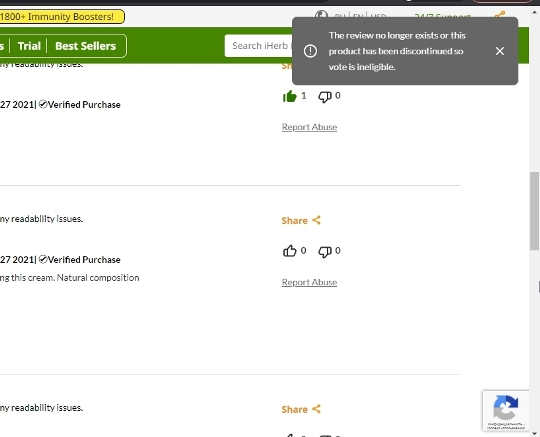Click the scrollbar down arrow
The height and width of the screenshot is (437, 540).
pos(534,433)
